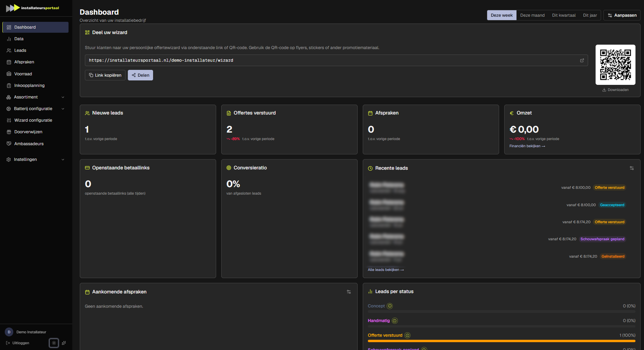Image resolution: width=644 pixels, height=350 pixels.
Task: Click info icon next to Concept status
Action: (390, 306)
